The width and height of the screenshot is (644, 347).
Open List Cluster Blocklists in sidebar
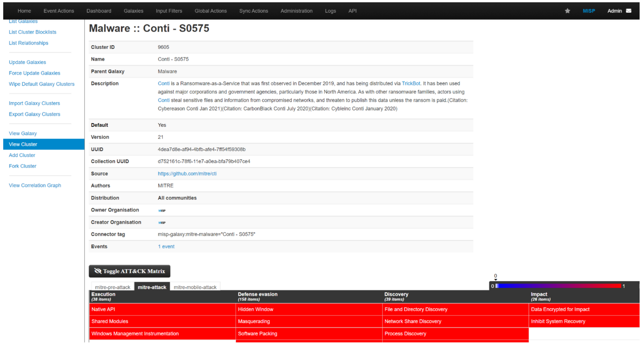pos(33,32)
